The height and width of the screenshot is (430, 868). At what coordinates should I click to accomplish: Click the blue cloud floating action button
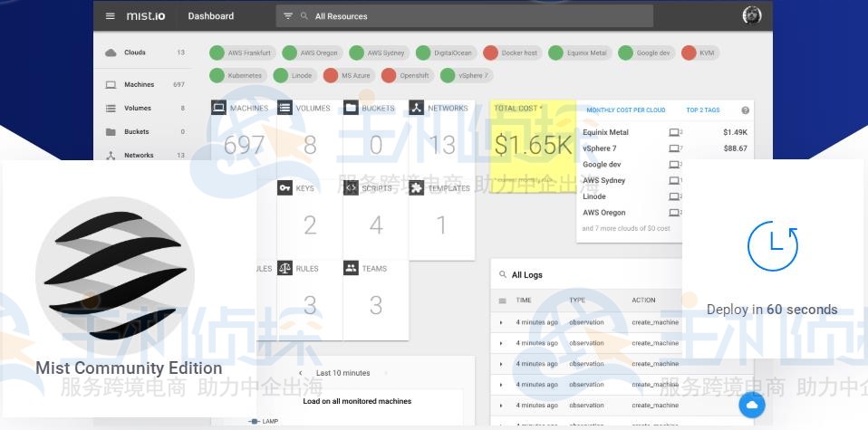(x=751, y=406)
